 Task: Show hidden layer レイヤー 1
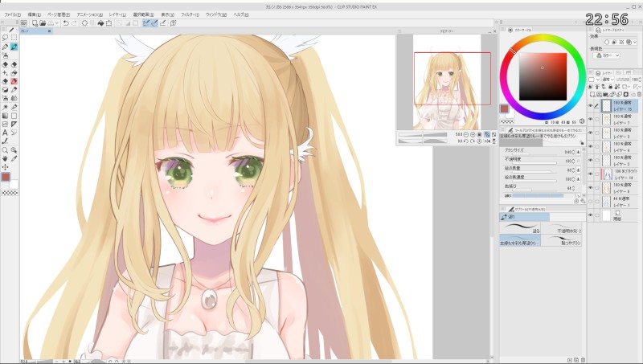tap(591, 201)
